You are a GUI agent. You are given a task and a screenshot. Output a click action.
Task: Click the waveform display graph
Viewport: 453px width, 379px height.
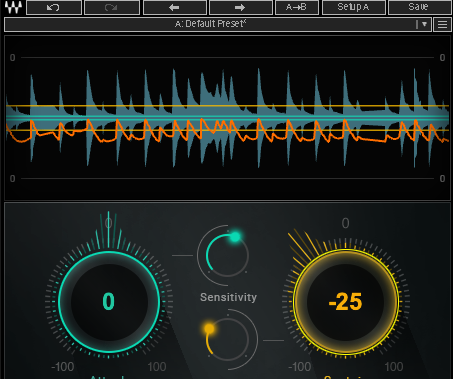(227, 118)
